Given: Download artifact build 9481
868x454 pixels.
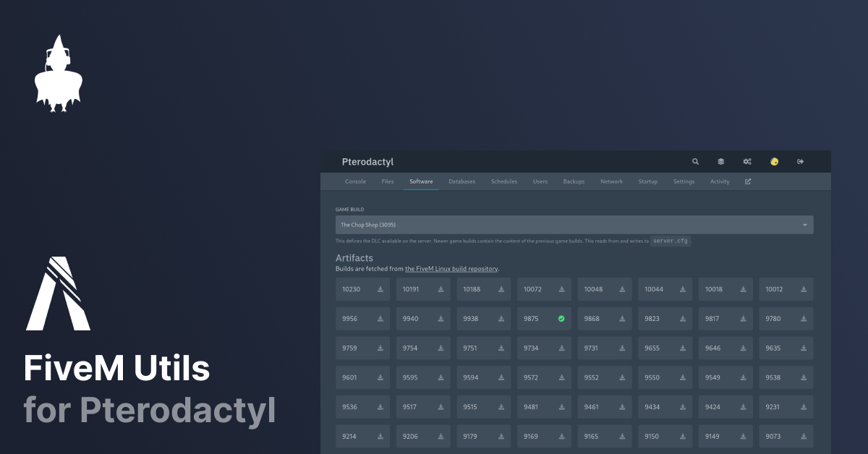Looking at the screenshot, I should pos(562,407).
